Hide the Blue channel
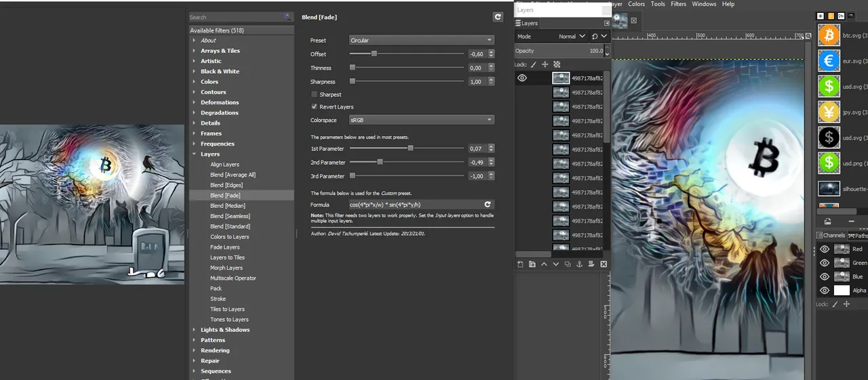The height and width of the screenshot is (380, 868). pyautogui.click(x=825, y=276)
